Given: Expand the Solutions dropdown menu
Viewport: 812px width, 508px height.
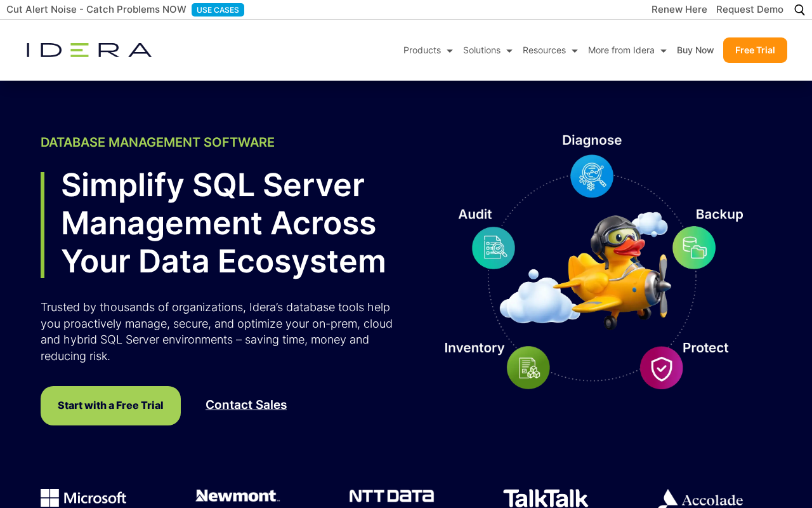Looking at the screenshot, I should click(x=488, y=50).
